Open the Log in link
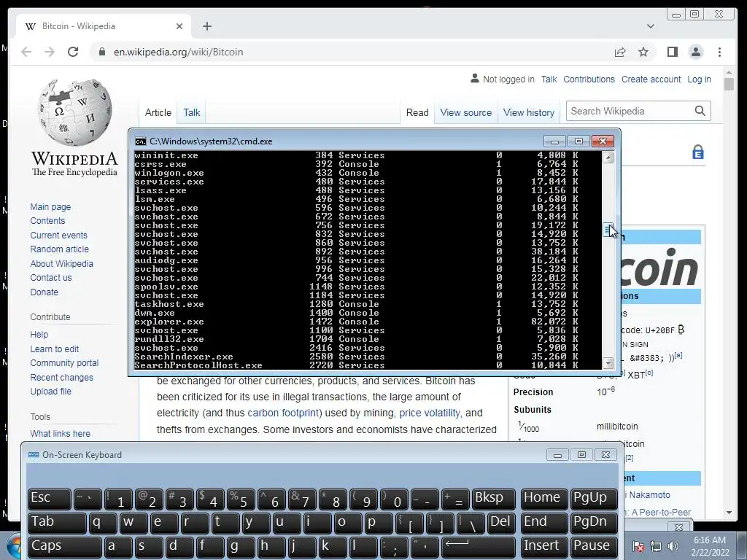Image resolution: width=747 pixels, height=560 pixels. (699, 79)
